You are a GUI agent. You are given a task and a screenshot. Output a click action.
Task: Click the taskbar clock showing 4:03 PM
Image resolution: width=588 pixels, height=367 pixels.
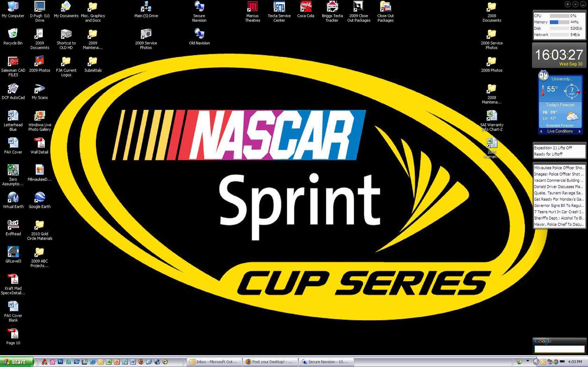pyautogui.click(x=575, y=362)
